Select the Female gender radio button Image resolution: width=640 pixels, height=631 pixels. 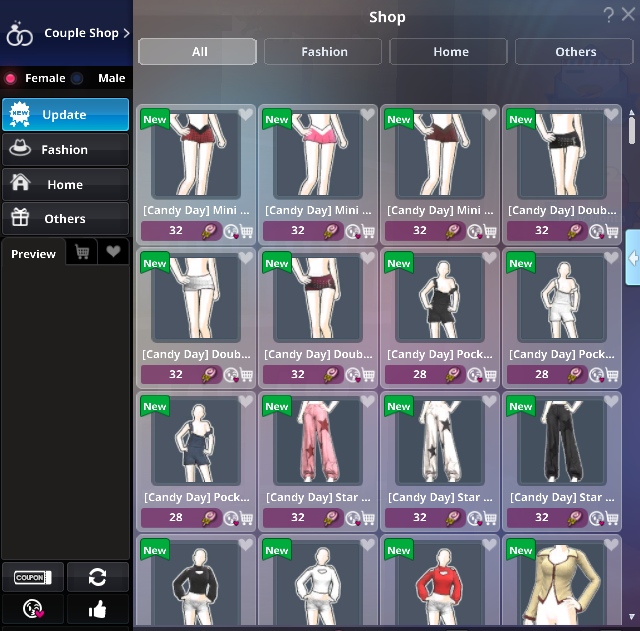click(11, 78)
